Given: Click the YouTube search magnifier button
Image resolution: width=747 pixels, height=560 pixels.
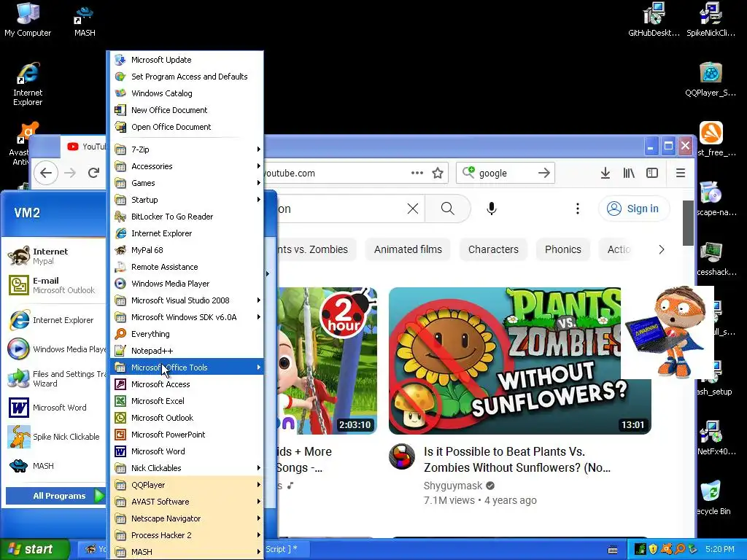Looking at the screenshot, I should 447,209.
